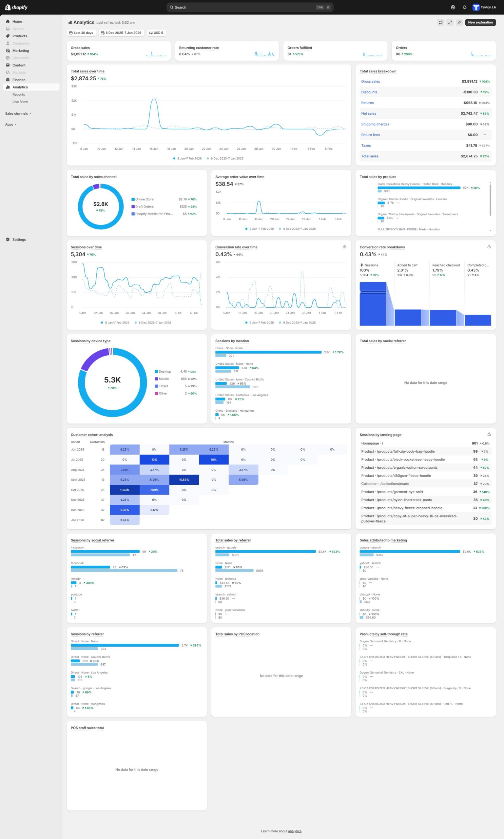Click the warning icon on Sessions by landing page
Viewport: 504px width, 839px height.
click(x=489, y=434)
